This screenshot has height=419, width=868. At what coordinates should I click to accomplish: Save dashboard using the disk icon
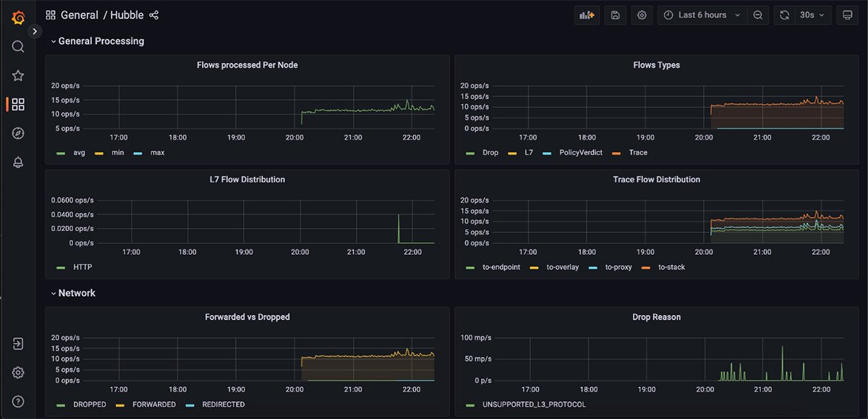[616, 15]
